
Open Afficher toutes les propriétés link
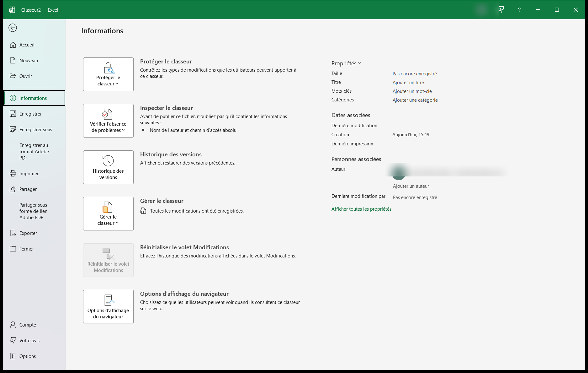[361, 209]
